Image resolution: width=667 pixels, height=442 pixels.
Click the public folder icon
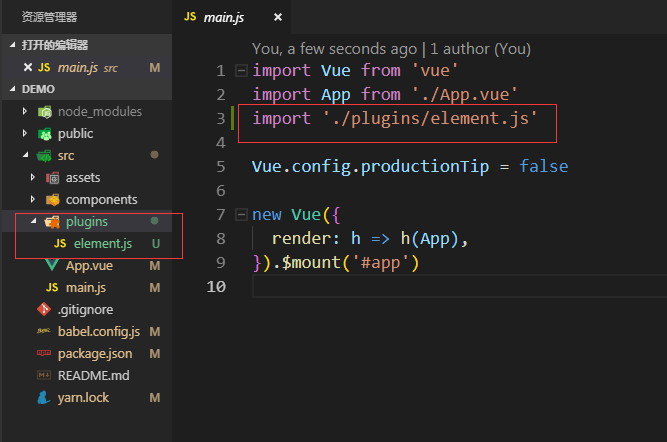pos(44,133)
